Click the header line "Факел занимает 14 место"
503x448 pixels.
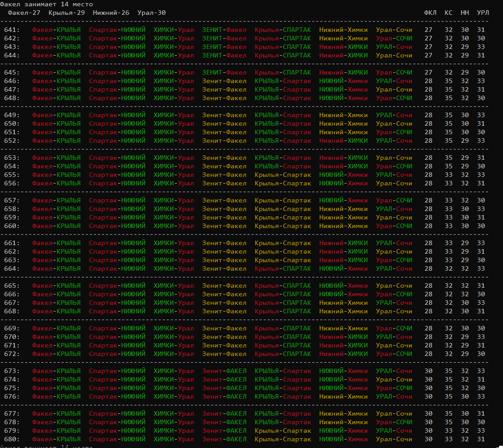pyautogui.click(x=47, y=4)
